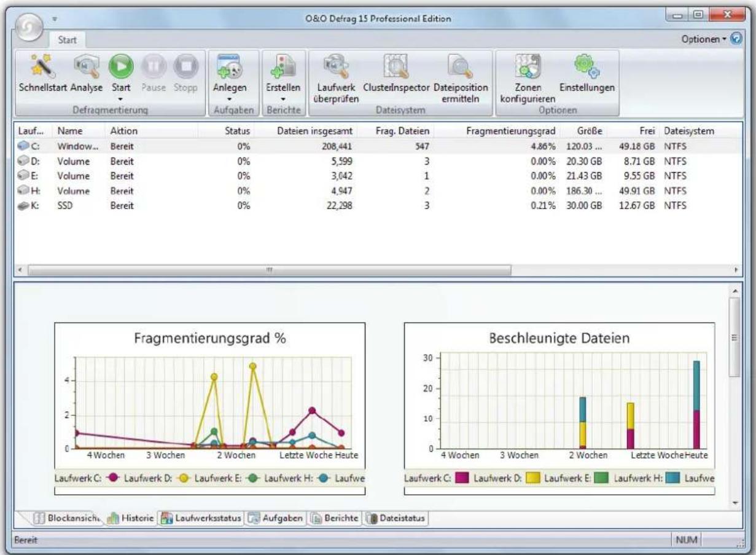This screenshot has height=555, width=756.
Task: Click drive C: icon in list
Action: tap(25, 146)
